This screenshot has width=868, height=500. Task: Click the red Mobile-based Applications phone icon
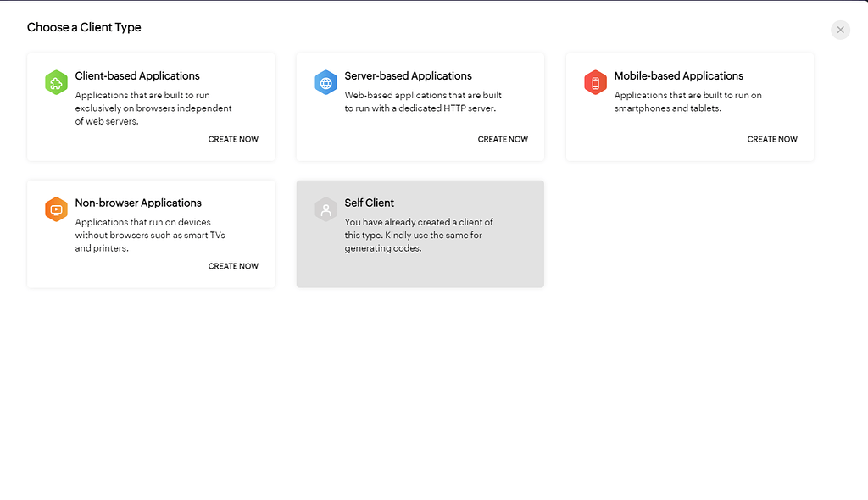pos(595,82)
